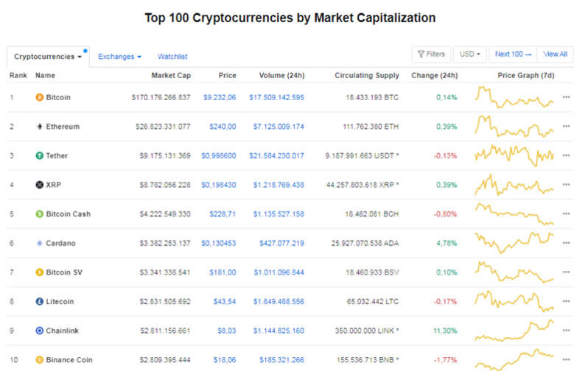Click the Chainlink logo icon
This screenshot has width=588, height=374.
coord(40,331)
